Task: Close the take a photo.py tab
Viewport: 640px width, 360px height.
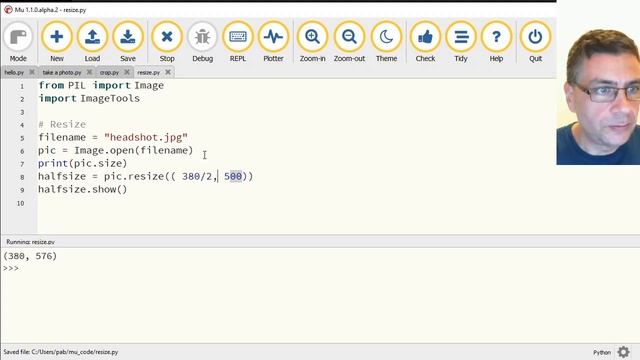Action: coord(89,72)
